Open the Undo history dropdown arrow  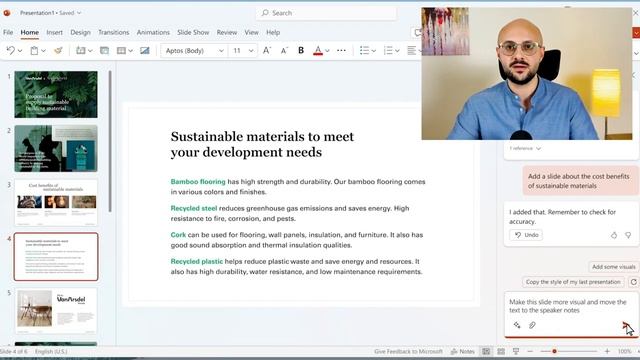click(x=20, y=51)
